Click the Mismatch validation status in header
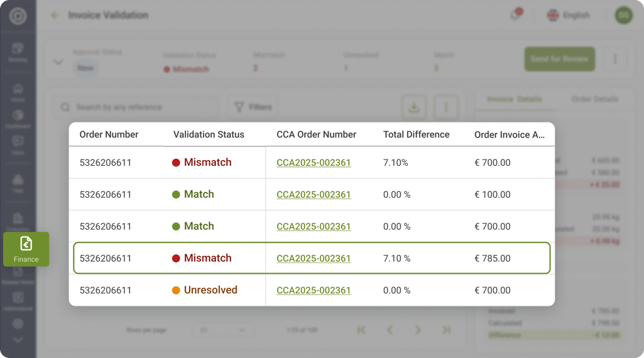Viewport: 644px width, 358px height. tap(187, 69)
